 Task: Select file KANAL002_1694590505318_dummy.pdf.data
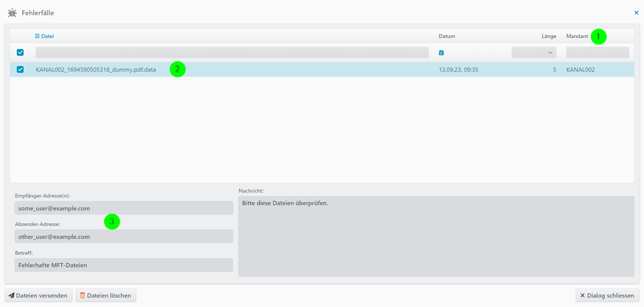click(x=96, y=70)
